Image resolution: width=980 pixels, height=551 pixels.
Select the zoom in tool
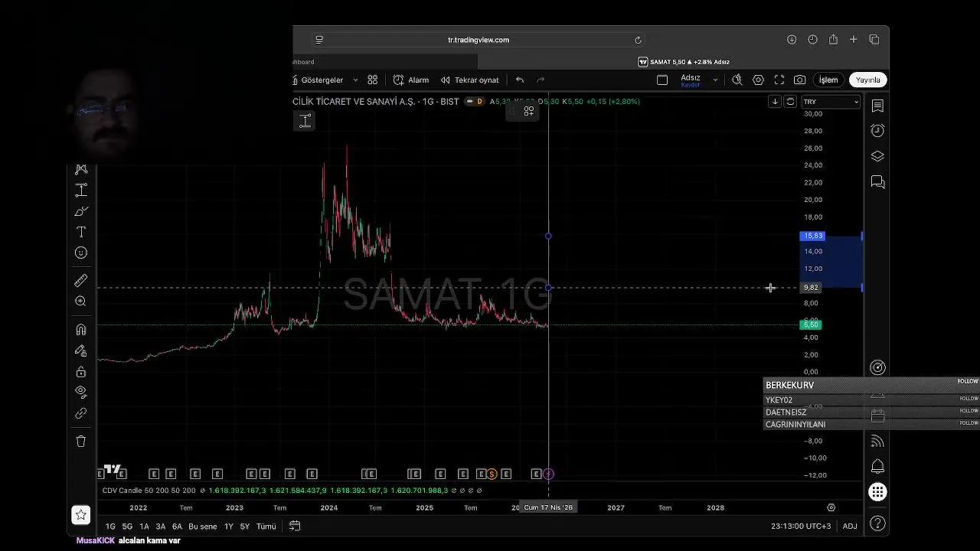pyautogui.click(x=81, y=302)
